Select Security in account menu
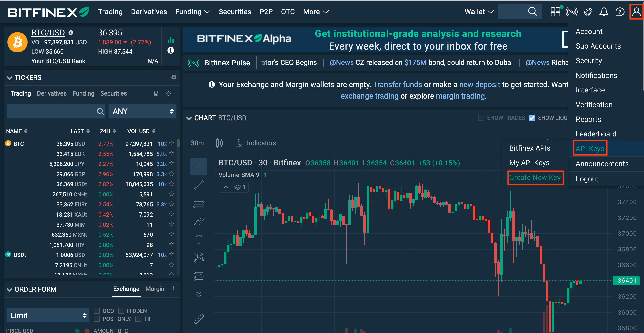The width and height of the screenshot is (644, 333). pos(589,61)
